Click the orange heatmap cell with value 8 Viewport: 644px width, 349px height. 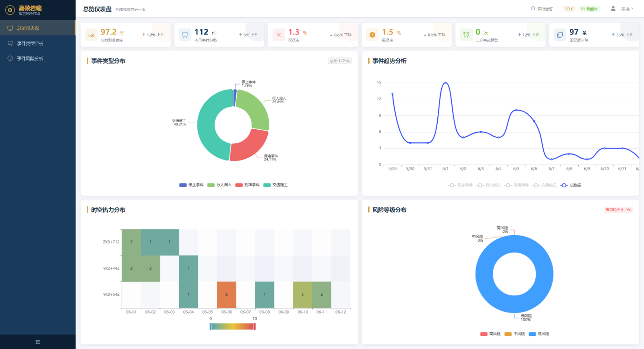[226, 295]
